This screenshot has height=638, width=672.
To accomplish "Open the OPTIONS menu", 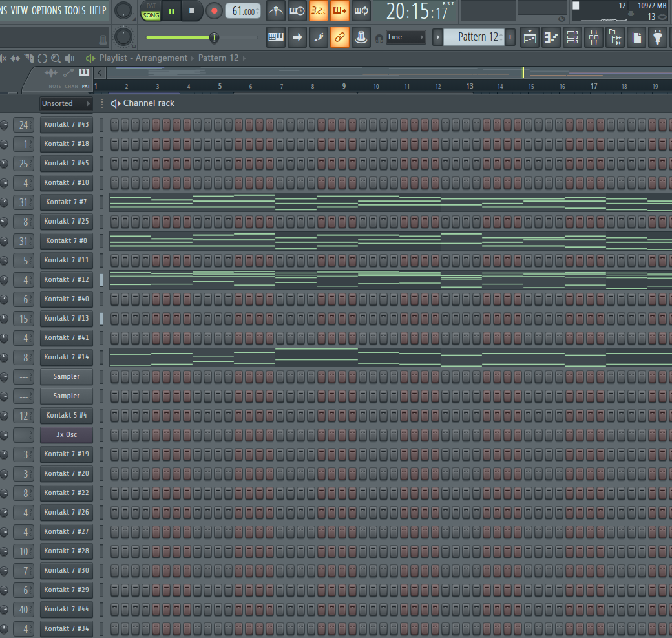I will coord(46,10).
